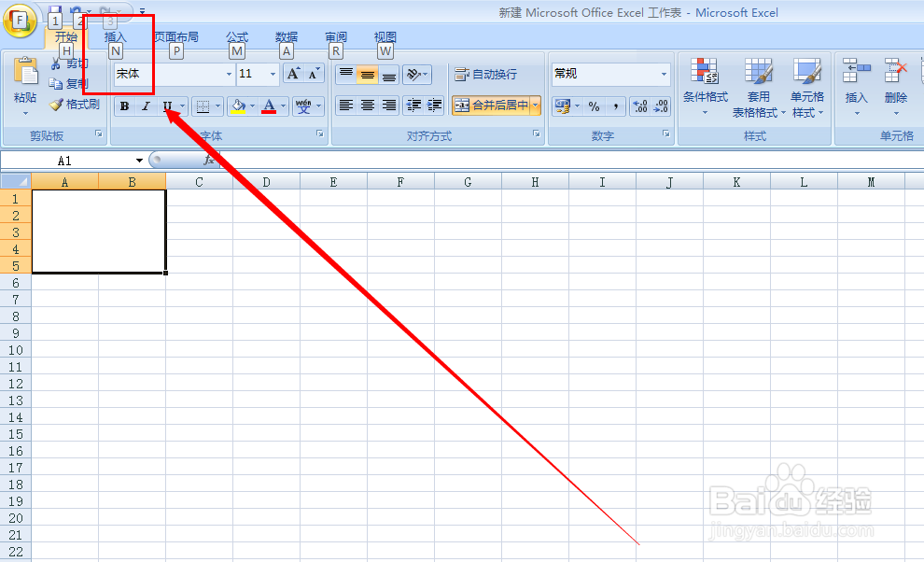Apply comma style

coord(615,106)
